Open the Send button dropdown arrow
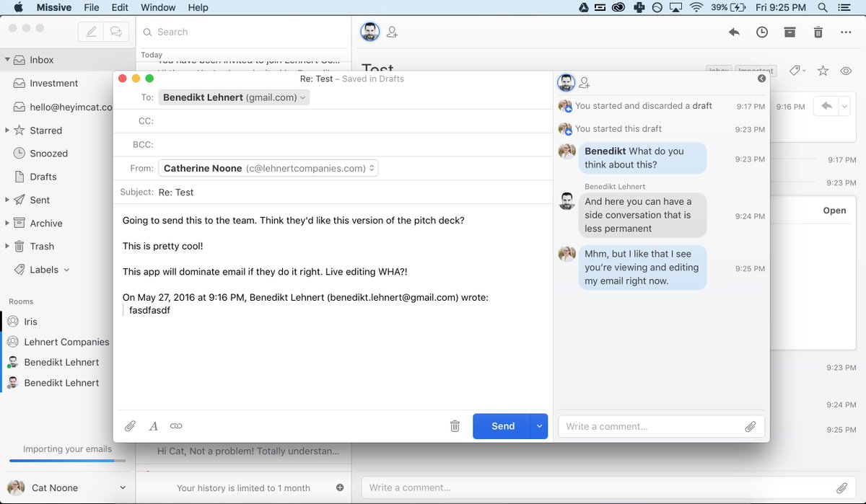This screenshot has height=504, width=866. [x=539, y=426]
